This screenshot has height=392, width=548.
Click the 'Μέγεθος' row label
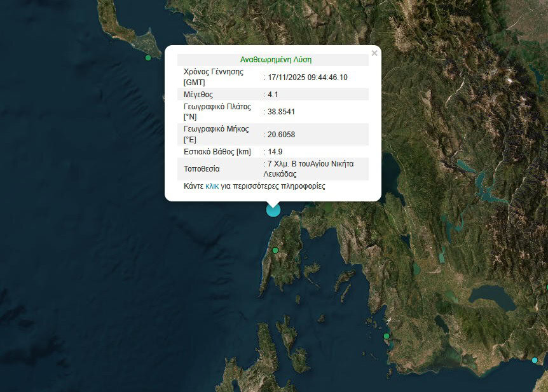[x=198, y=94]
